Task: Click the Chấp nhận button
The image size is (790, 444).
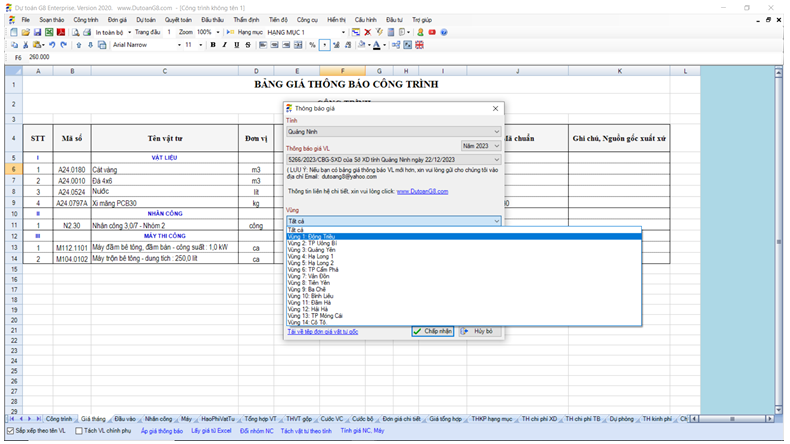Action: (x=433, y=331)
